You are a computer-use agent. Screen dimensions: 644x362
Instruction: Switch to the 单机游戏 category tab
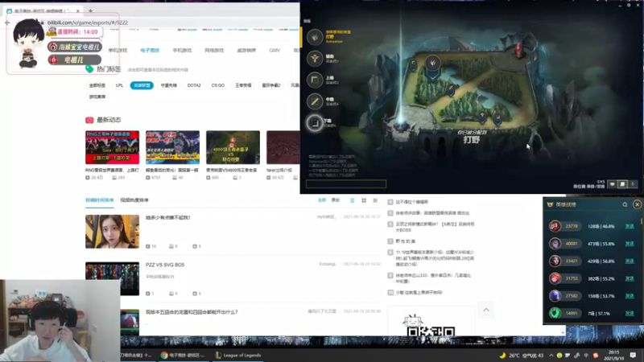pyautogui.click(x=118, y=51)
